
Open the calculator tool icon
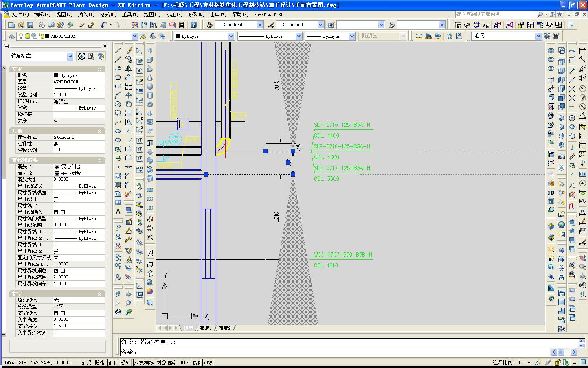(182, 25)
